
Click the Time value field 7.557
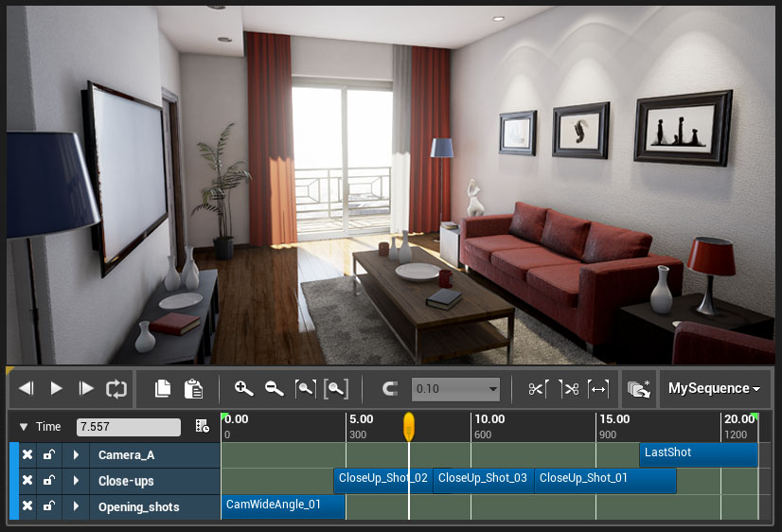coord(128,427)
